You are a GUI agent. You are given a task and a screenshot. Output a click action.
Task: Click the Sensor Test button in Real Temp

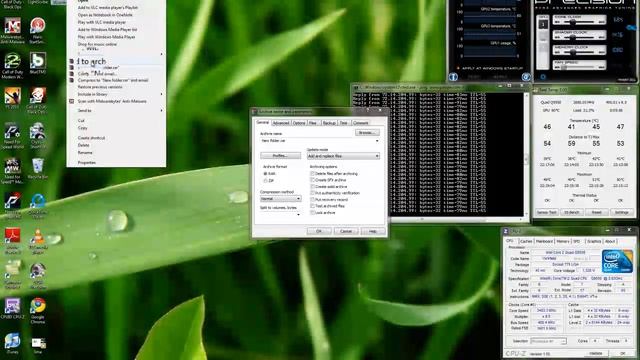click(546, 212)
